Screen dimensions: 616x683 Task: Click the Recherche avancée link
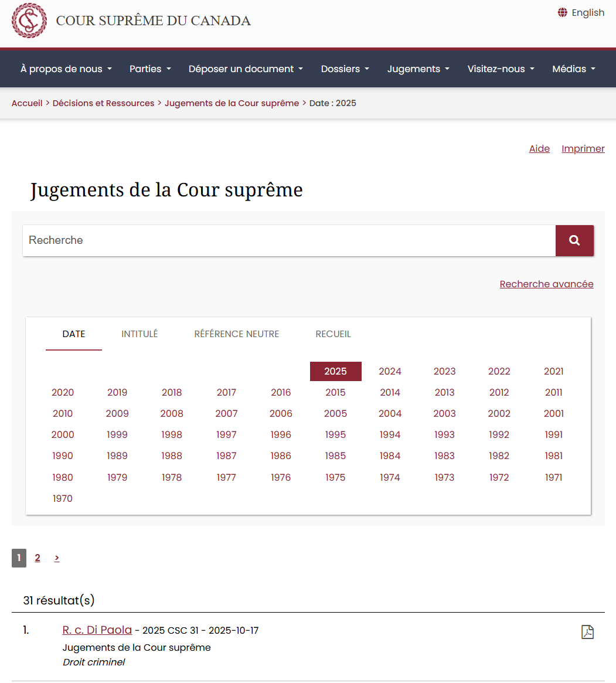point(546,284)
